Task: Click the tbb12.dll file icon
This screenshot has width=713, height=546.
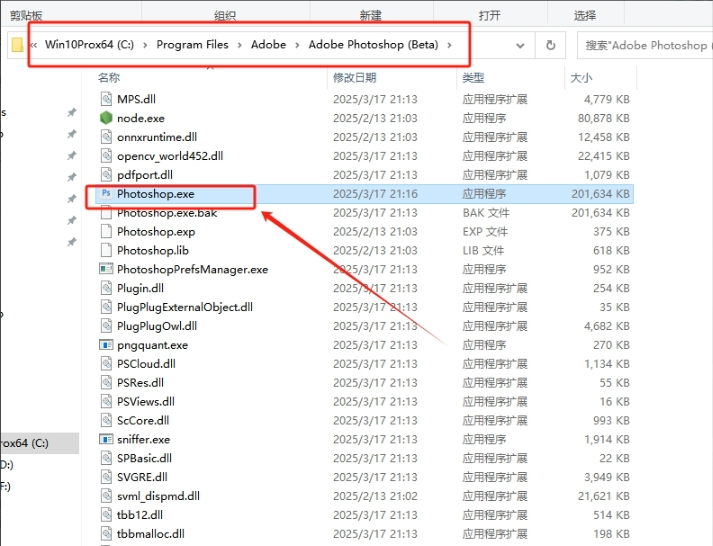Action: (106, 515)
